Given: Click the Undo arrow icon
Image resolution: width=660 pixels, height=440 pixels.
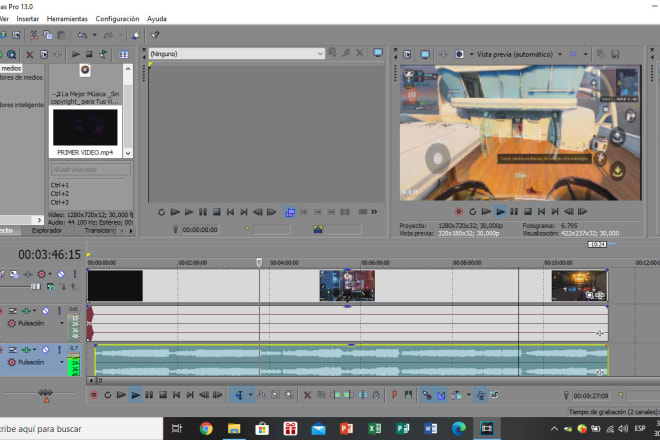Looking at the screenshot, I should 82,35.
